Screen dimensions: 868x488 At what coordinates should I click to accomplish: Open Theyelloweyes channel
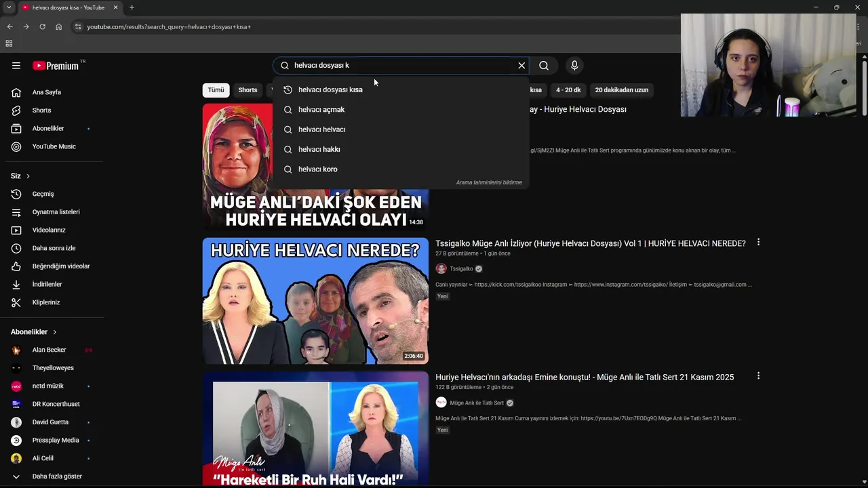pyautogui.click(x=52, y=368)
